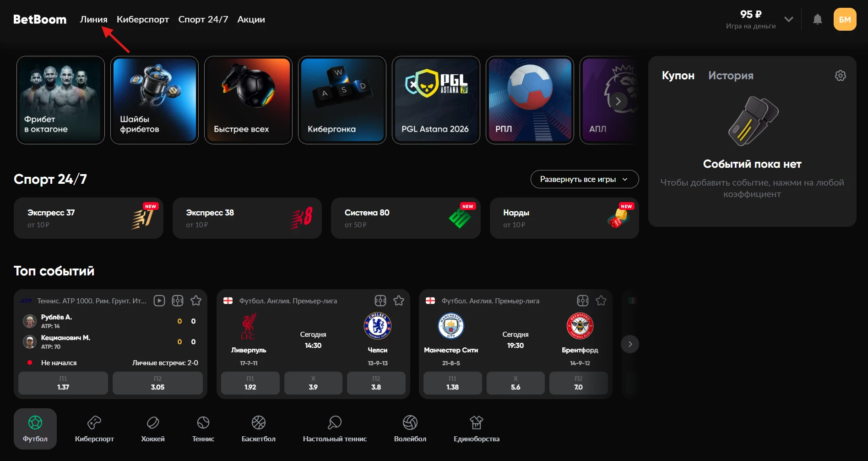Click Рублёв А. player avatar

coord(30,321)
